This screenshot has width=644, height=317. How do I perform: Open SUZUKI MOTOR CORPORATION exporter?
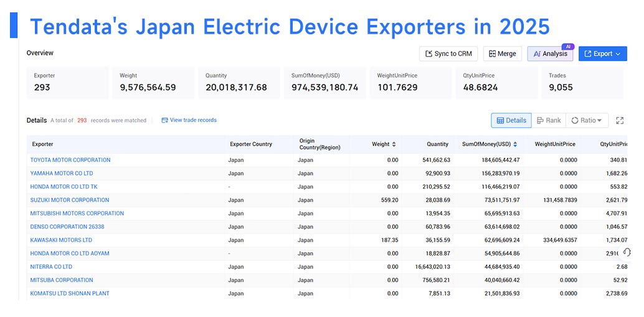69,200
